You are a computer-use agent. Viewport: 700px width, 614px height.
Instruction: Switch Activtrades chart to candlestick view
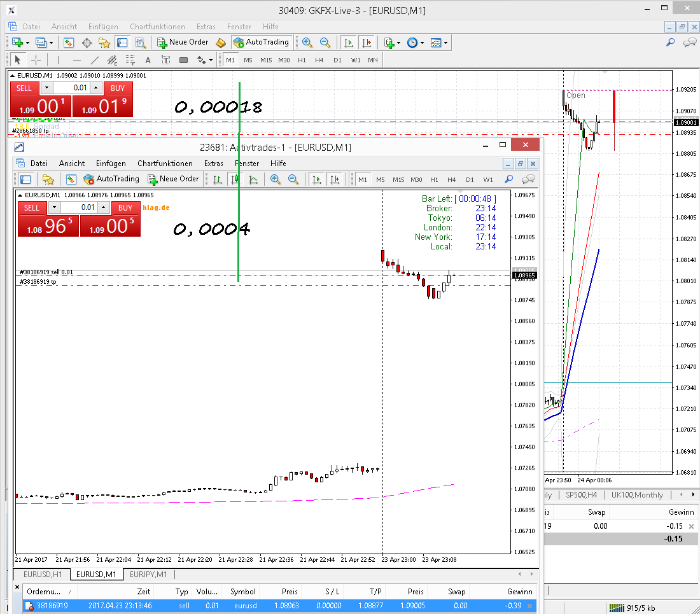coord(235,179)
